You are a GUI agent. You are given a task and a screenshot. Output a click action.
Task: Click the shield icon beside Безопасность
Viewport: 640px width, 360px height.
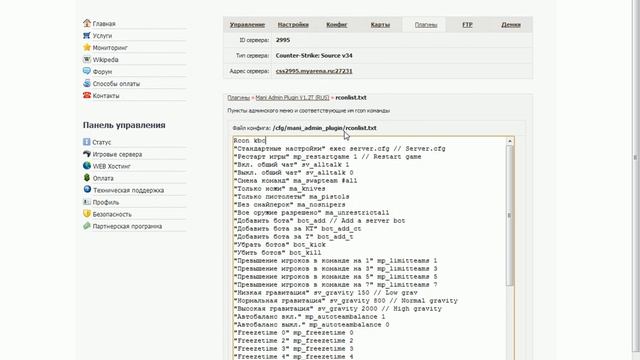[x=87, y=213]
